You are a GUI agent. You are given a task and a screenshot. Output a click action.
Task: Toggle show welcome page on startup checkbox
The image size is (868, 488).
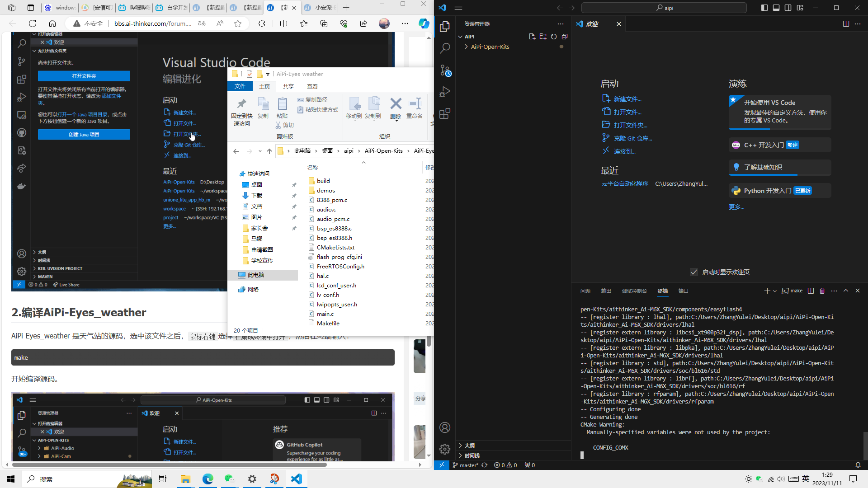tap(694, 272)
